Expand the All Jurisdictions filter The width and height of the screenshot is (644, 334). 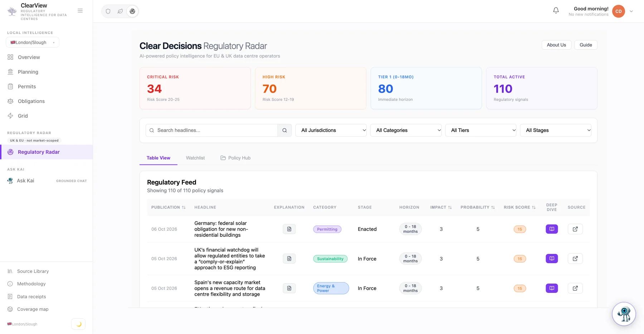[331, 130]
